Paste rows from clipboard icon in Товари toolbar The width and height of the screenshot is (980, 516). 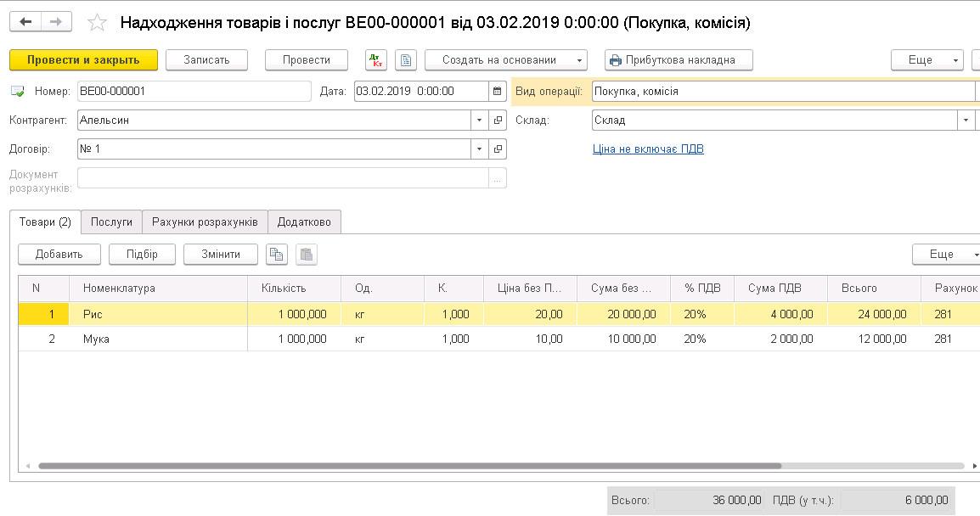tap(307, 255)
